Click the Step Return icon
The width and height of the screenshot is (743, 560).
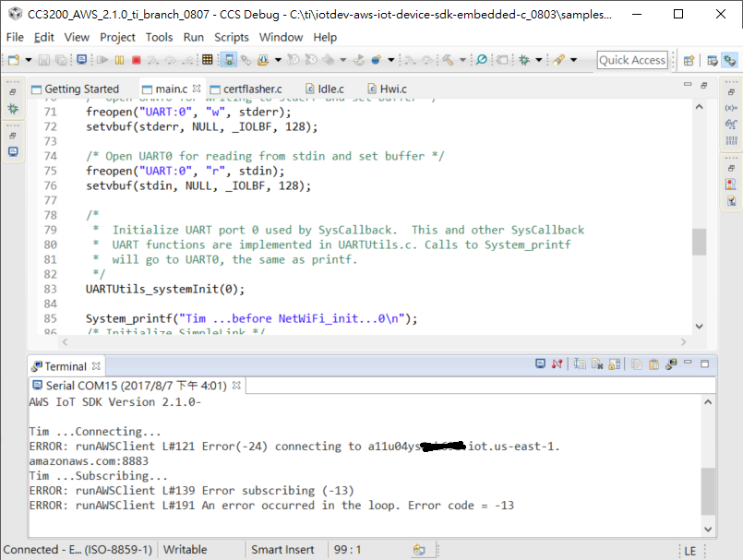coord(188,60)
